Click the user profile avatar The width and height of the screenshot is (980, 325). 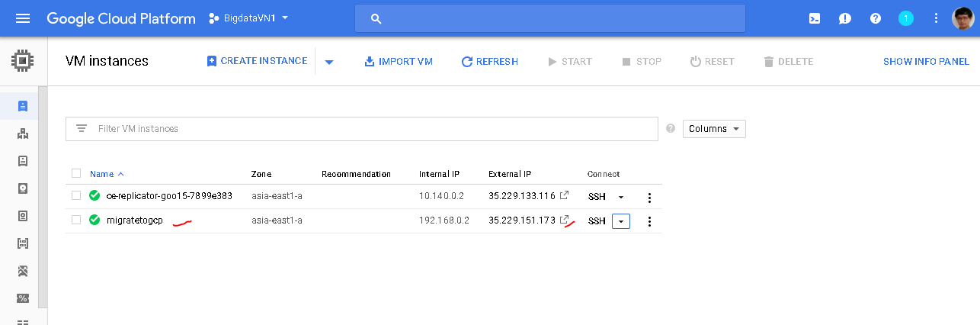point(963,18)
